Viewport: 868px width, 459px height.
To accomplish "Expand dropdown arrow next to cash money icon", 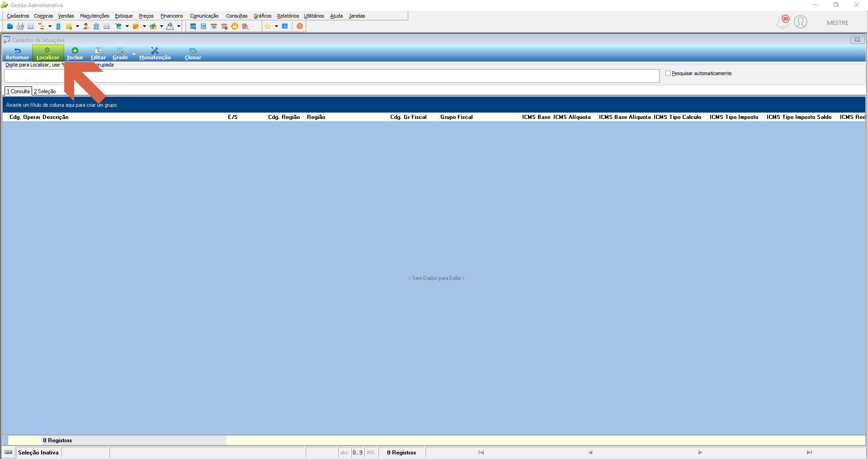I will [x=161, y=26].
